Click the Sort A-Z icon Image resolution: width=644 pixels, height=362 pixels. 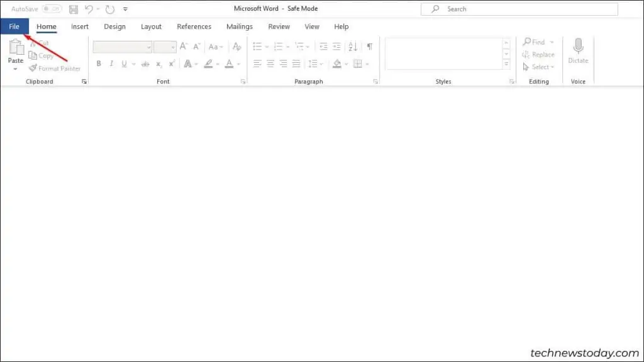click(x=353, y=47)
